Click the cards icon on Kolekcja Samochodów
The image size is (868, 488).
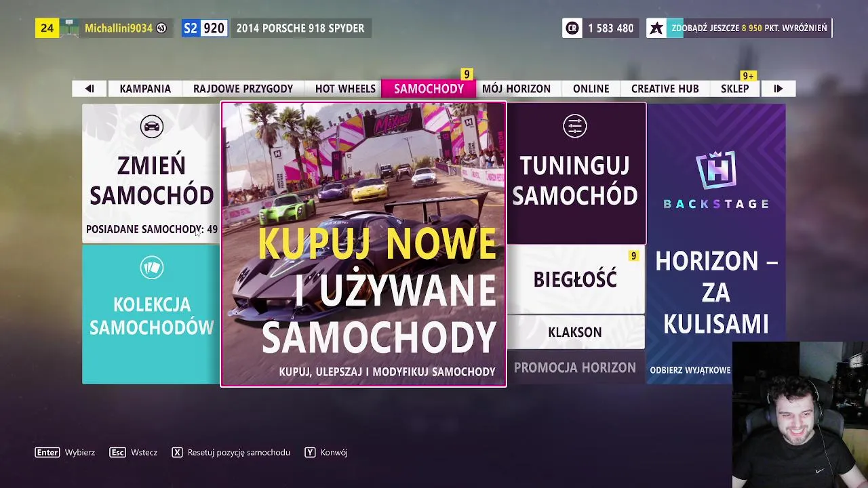152,268
